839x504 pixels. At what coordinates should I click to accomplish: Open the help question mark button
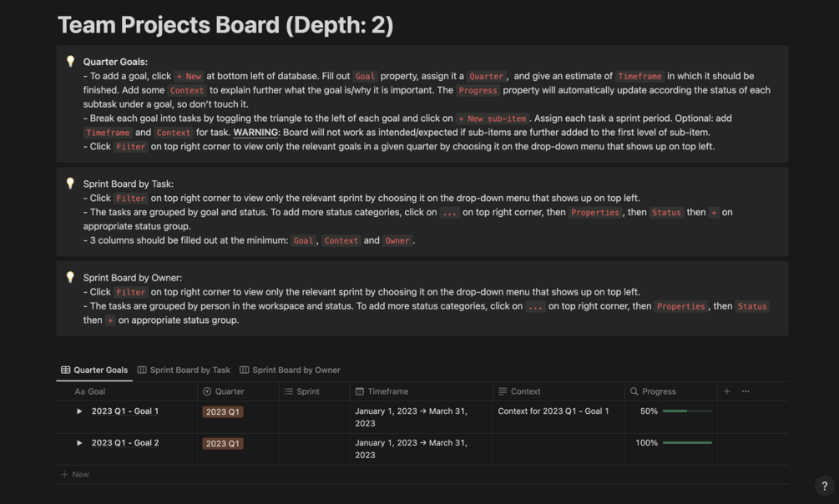(824, 486)
